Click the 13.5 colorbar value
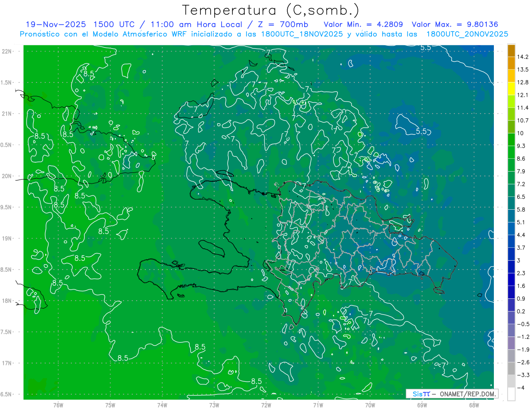 tap(522, 70)
